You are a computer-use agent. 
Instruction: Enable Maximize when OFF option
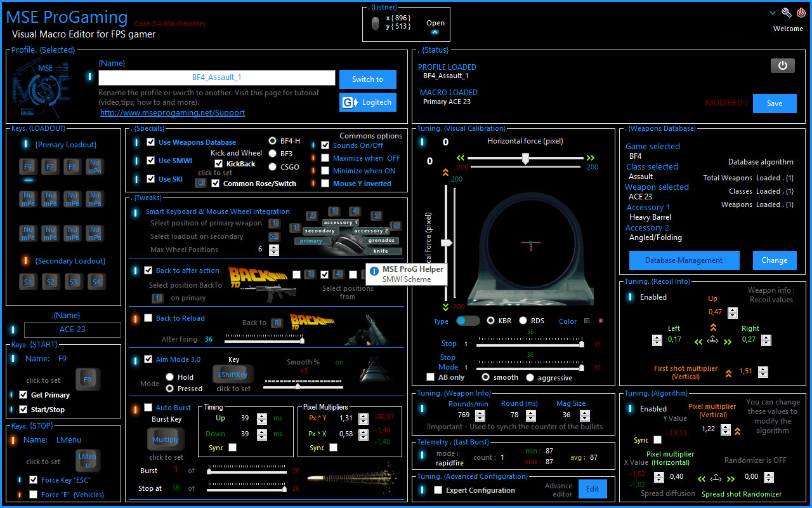click(325, 158)
